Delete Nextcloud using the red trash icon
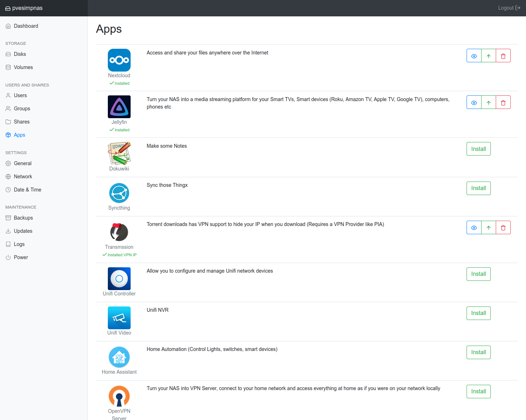Image resolution: width=526 pixels, height=420 pixels. click(503, 56)
